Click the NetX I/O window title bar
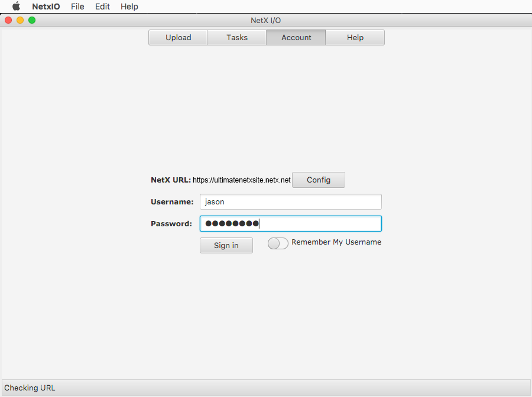 click(x=266, y=20)
